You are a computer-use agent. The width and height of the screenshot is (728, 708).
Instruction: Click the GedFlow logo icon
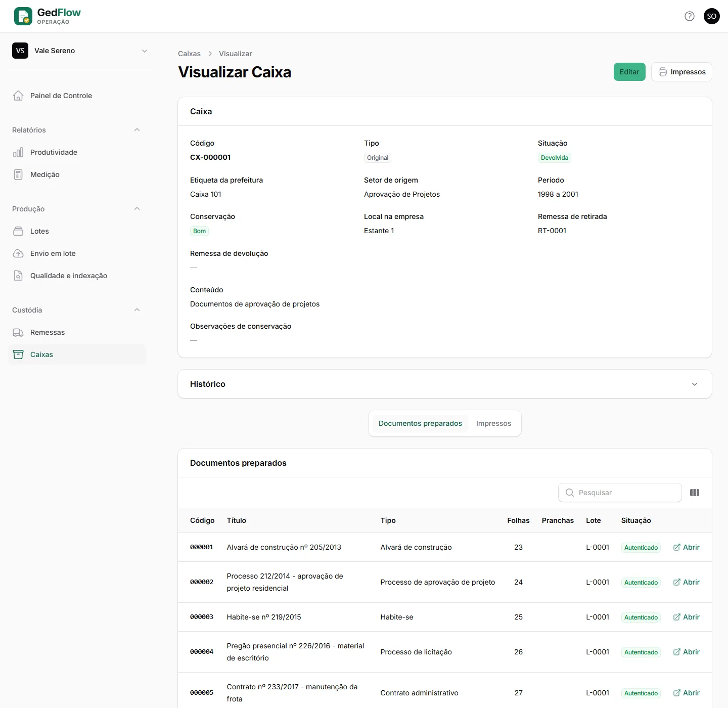[23, 16]
